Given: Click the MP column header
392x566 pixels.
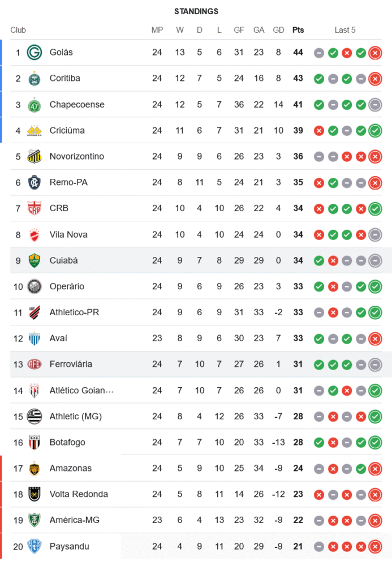Looking at the screenshot, I should pyautogui.click(x=157, y=30).
